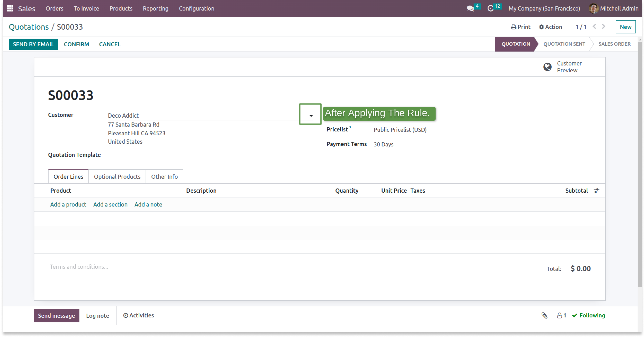Image resolution: width=644 pixels, height=337 pixels.
Task: Click Mitchell Admin avatar
Action: (x=594, y=8)
